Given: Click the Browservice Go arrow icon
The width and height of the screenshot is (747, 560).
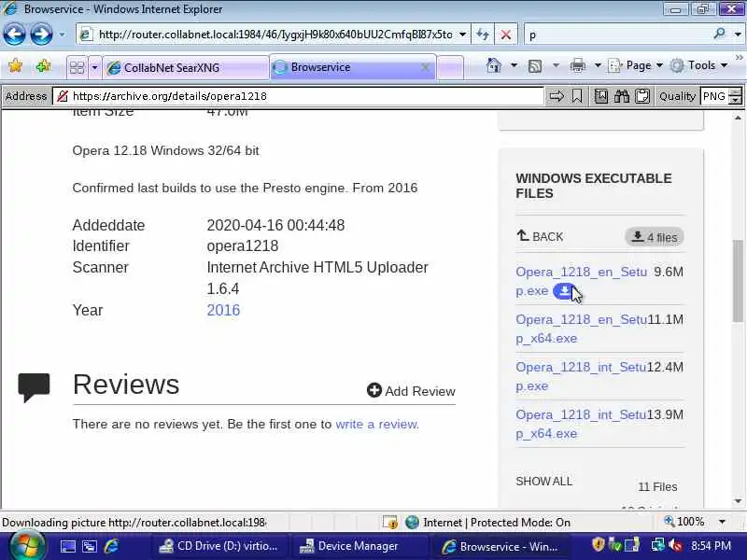Looking at the screenshot, I should pyautogui.click(x=556, y=96).
